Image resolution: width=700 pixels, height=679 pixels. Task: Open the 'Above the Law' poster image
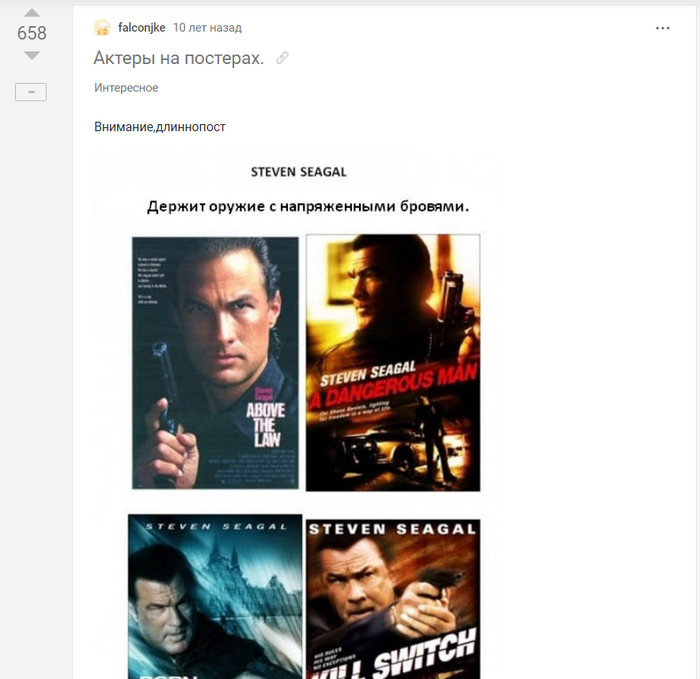click(x=215, y=363)
